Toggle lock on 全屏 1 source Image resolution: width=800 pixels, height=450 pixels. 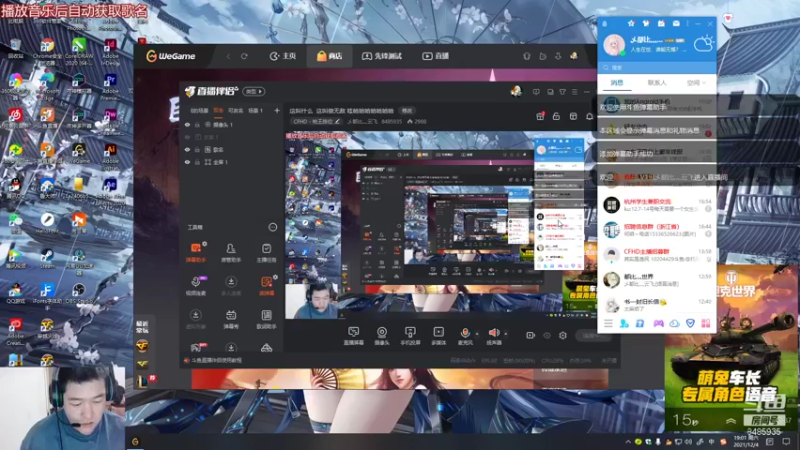coord(197,162)
